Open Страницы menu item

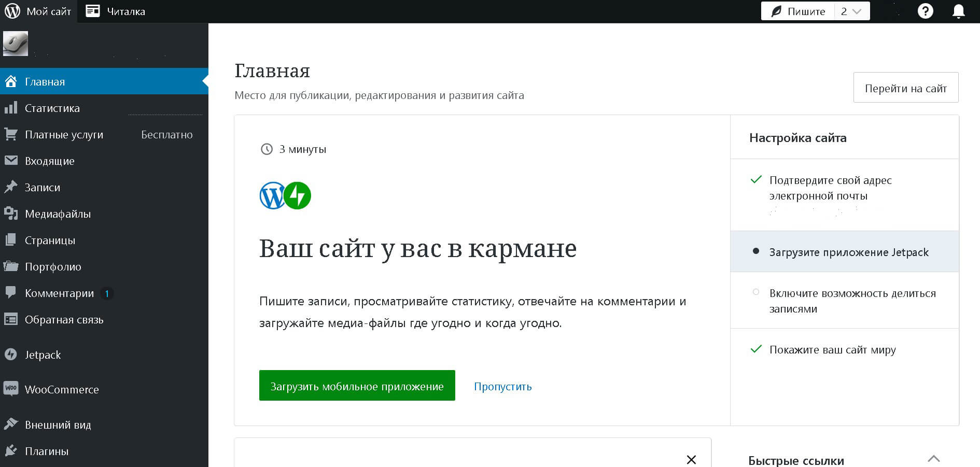tap(104, 240)
